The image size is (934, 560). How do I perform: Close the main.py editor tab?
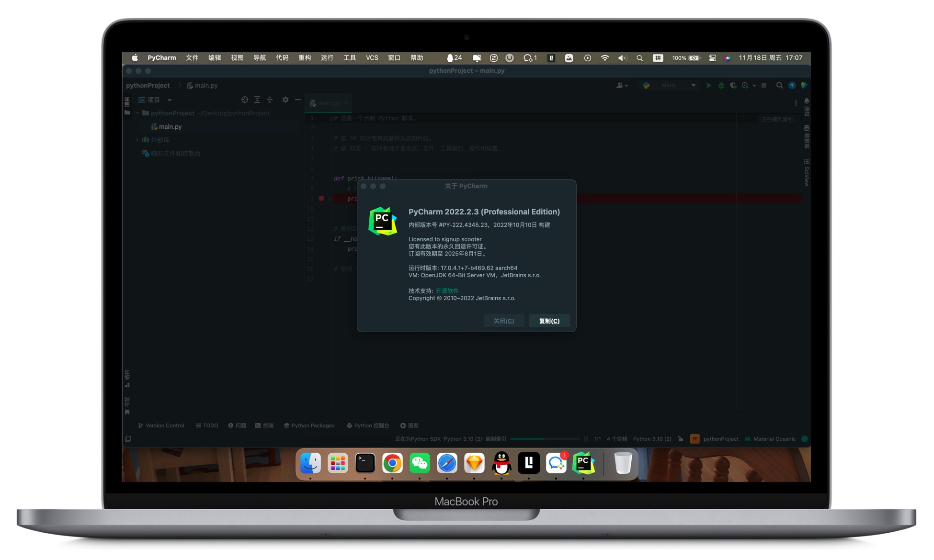coord(346,103)
